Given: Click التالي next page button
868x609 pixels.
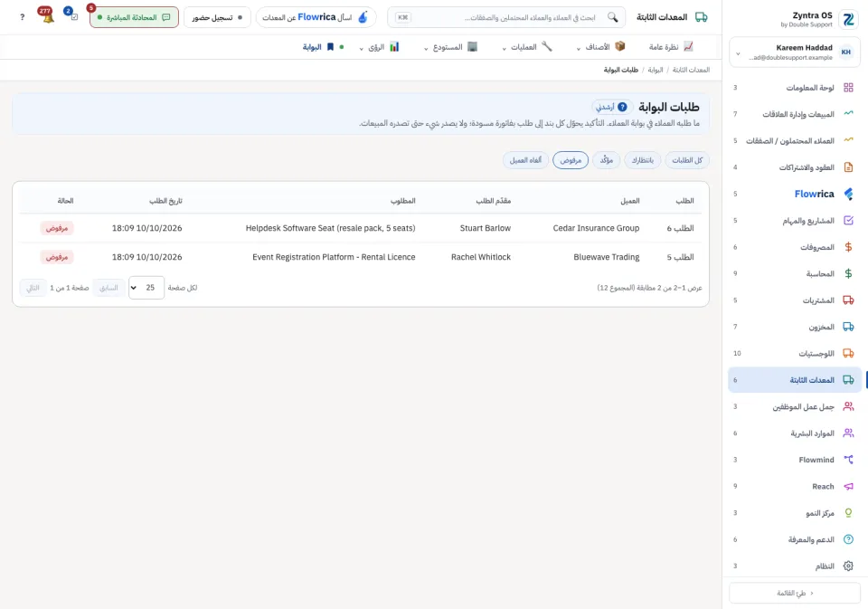Looking at the screenshot, I should click(33, 288).
